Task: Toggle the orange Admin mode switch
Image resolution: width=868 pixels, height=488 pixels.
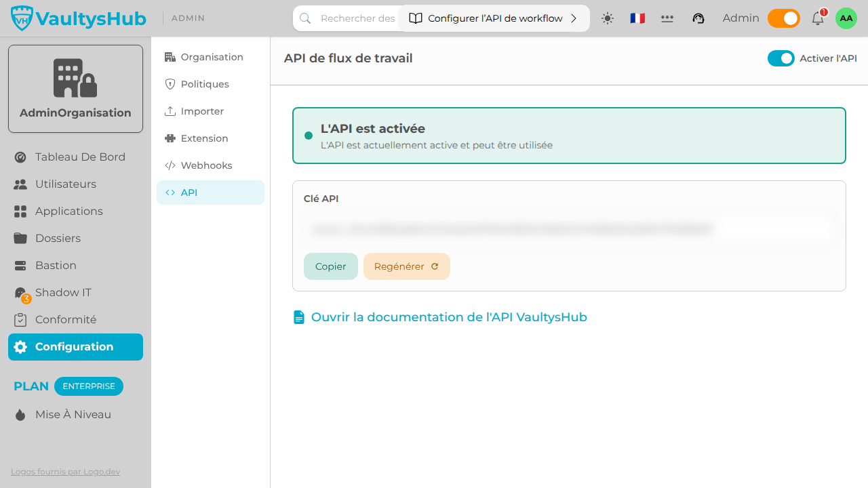Action: coord(784,18)
